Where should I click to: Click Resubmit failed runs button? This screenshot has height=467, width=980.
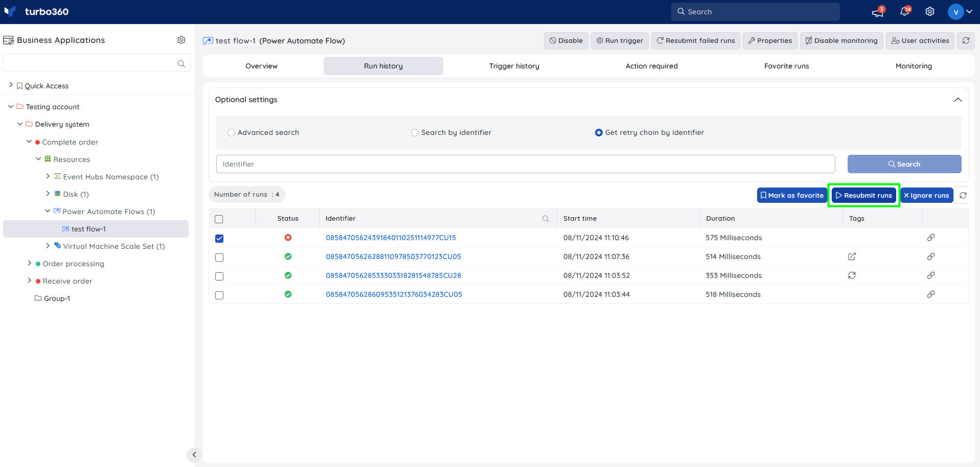(x=696, y=41)
